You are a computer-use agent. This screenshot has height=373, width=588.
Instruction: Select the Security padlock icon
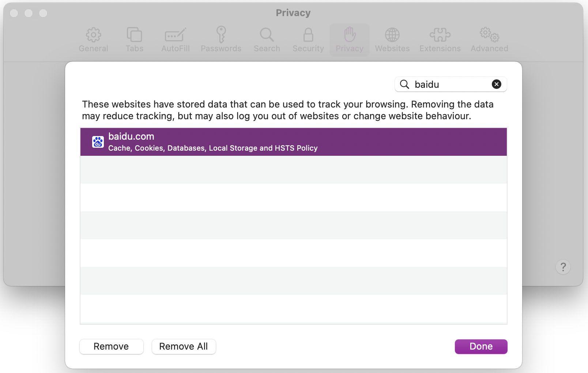308,35
